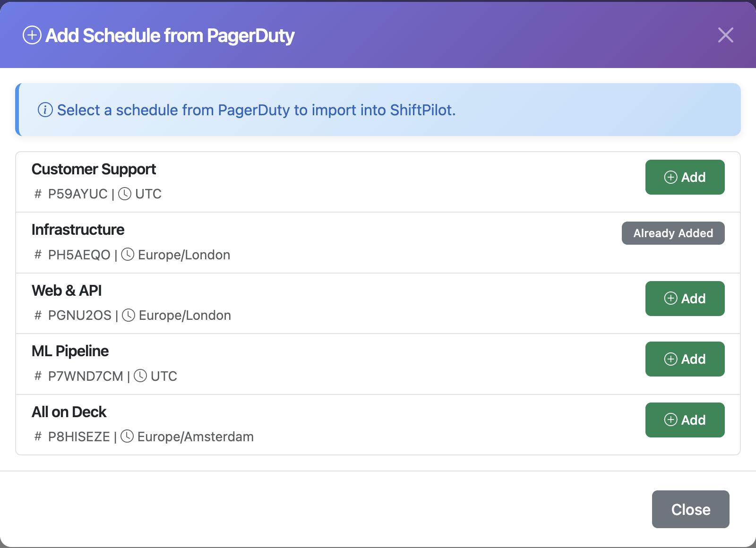Dismiss the dialog using the X icon
Screen dimensions: 756x548
(x=725, y=35)
